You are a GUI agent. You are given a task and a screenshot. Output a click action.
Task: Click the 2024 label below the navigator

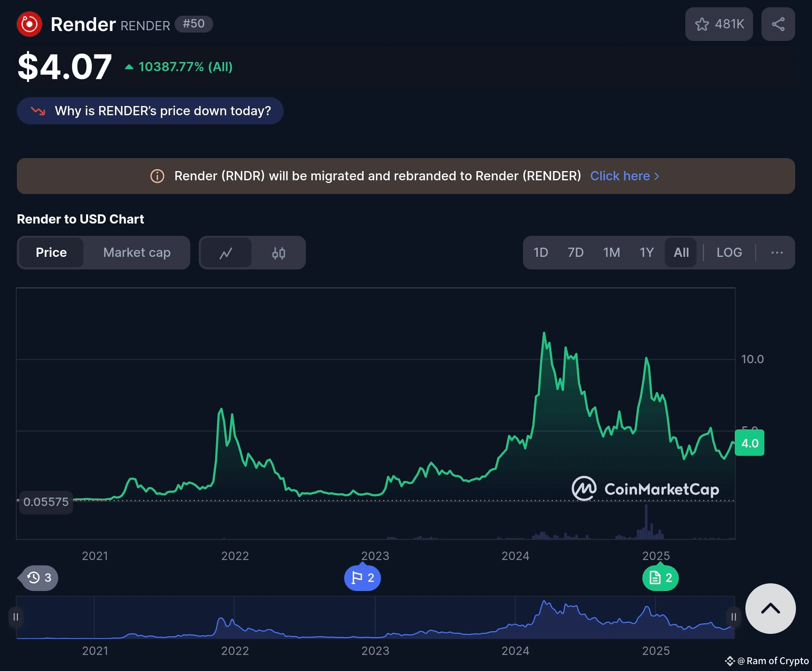click(515, 651)
